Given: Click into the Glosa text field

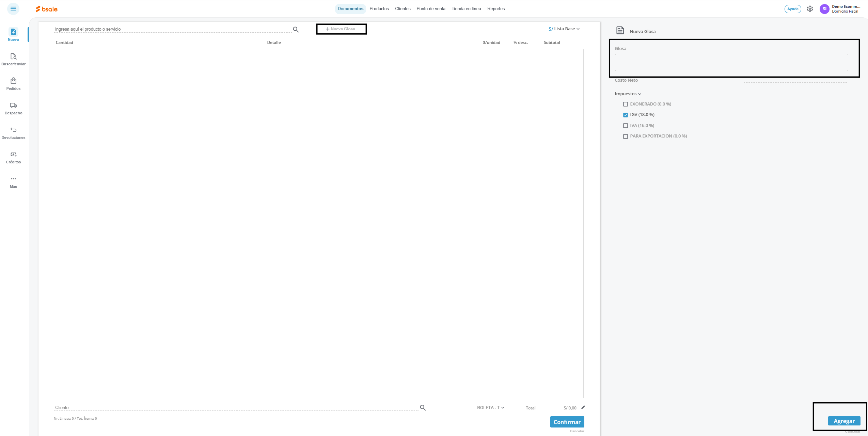Looking at the screenshot, I should pyautogui.click(x=731, y=63).
